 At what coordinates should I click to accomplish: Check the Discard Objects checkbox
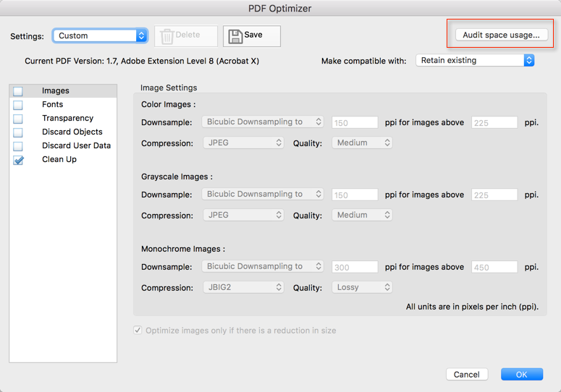[x=18, y=132]
